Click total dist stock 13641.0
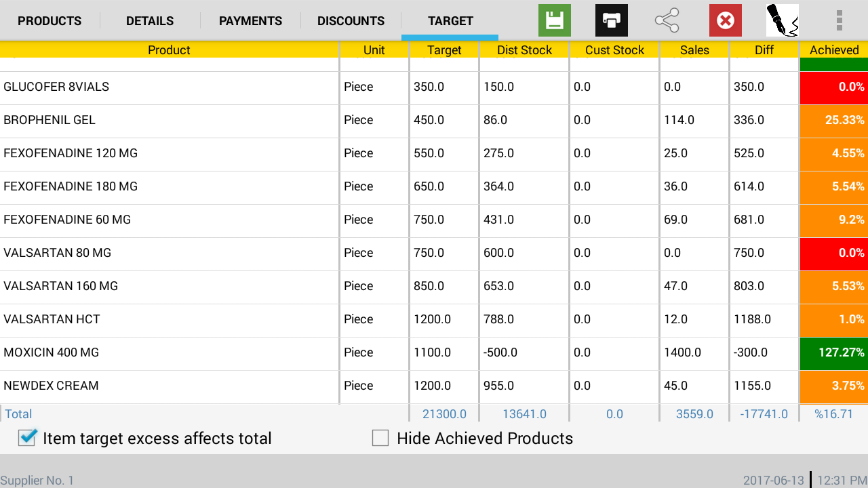 pyautogui.click(x=524, y=414)
